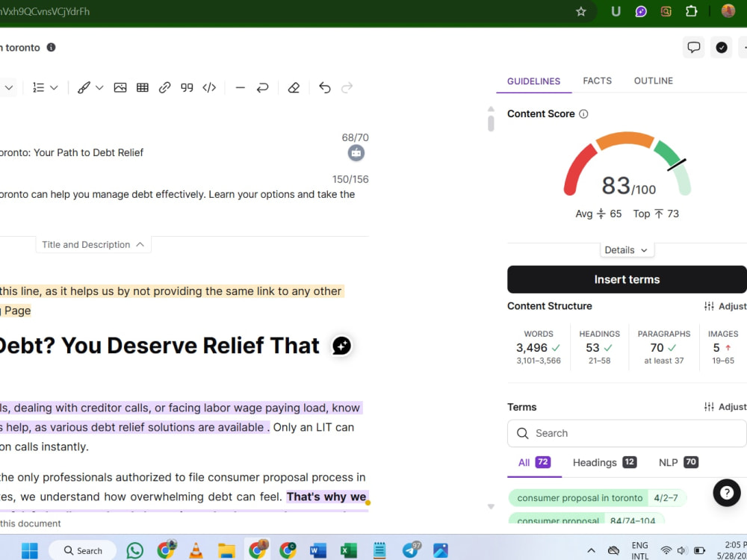Add a hyperlink with the link icon
Viewport: 747px width, 560px height.
coord(164,87)
